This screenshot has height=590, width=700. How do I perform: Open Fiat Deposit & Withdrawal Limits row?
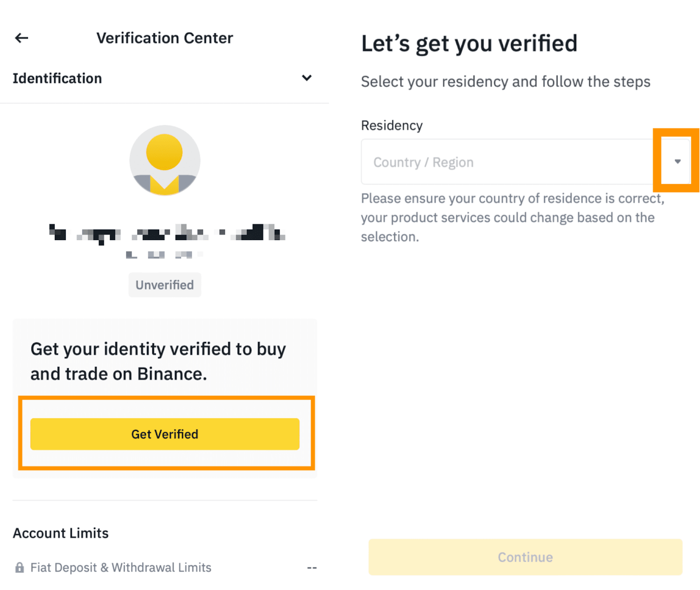(121, 568)
